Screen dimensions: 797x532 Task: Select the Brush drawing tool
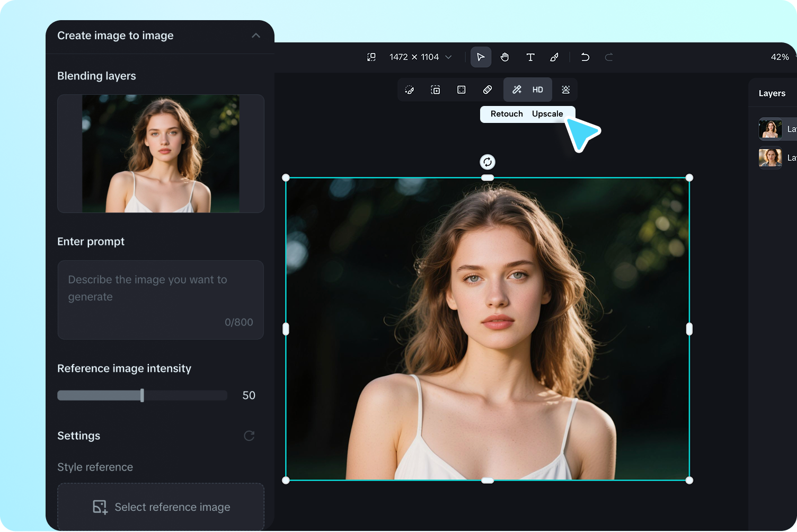[554, 57]
